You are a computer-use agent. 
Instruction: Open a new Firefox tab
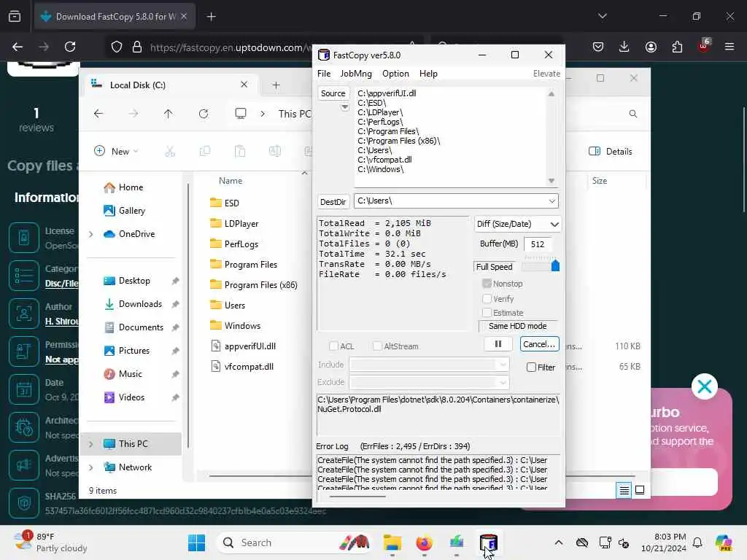click(211, 17)
